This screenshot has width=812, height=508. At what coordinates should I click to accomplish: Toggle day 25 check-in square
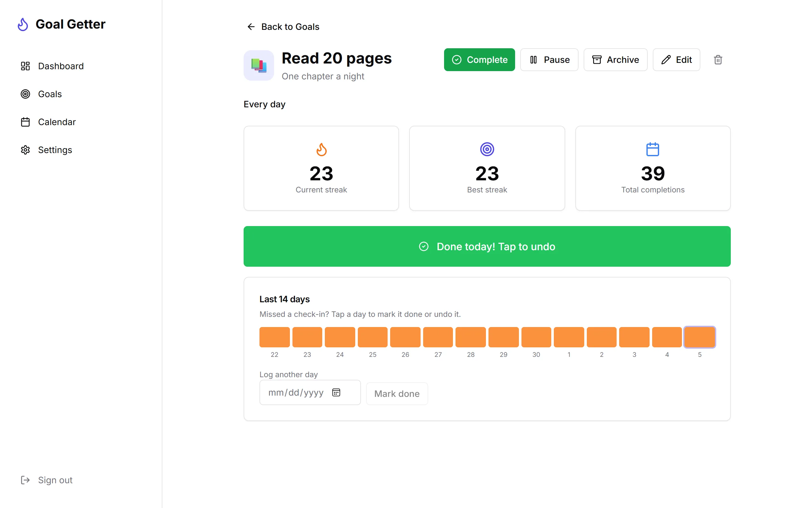pos(372,337)
